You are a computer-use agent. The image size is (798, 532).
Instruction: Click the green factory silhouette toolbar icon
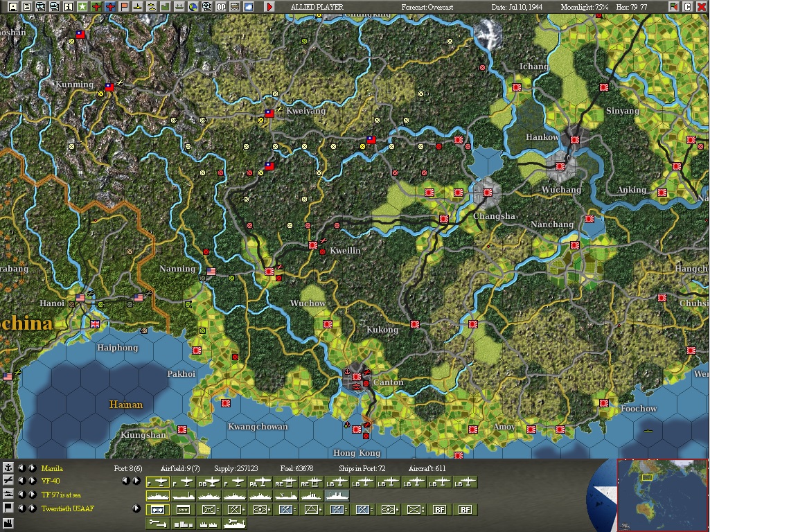click(165, 7)
